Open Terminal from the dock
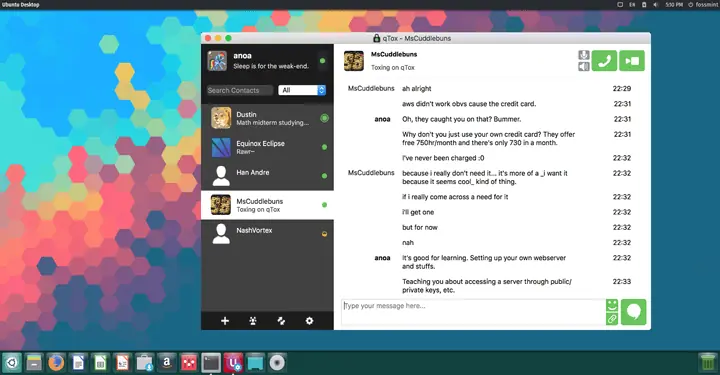This screenshot has height=375, width=720. coord(211,363)
